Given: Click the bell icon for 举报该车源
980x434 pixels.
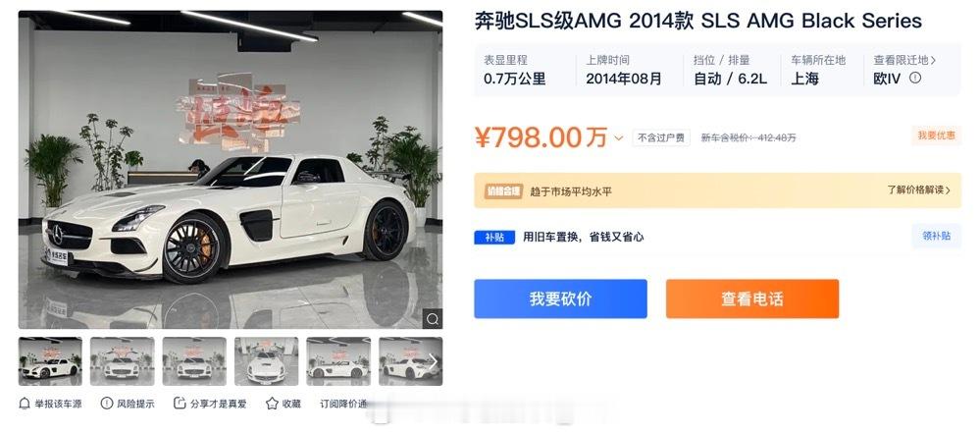Looking at the screenshot, I should pyautogui.click(x=25, y=404).
